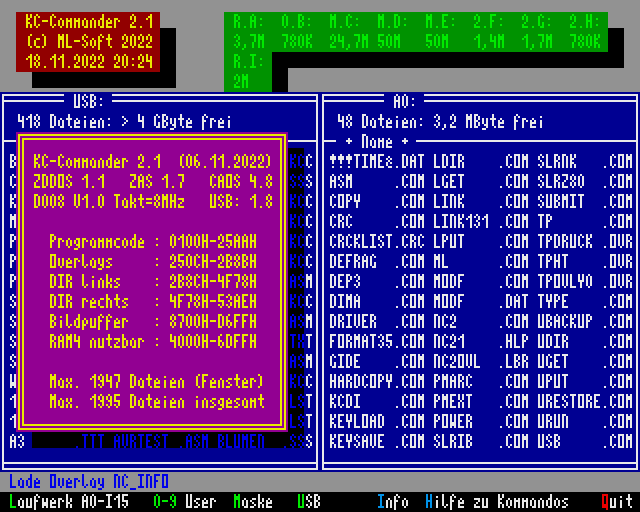Screen dimensions: 640x512
Task: Select file DEFRAG.COM
Action: [x=376, y=262]
